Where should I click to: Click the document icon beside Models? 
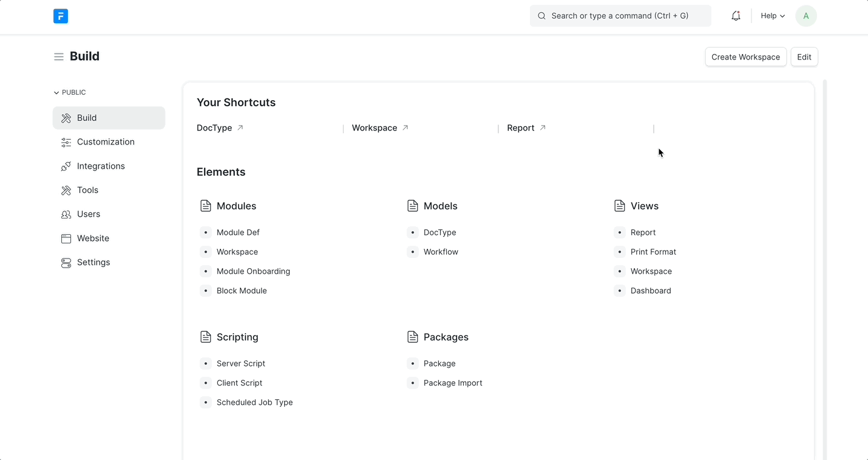[x=413, y=206]
